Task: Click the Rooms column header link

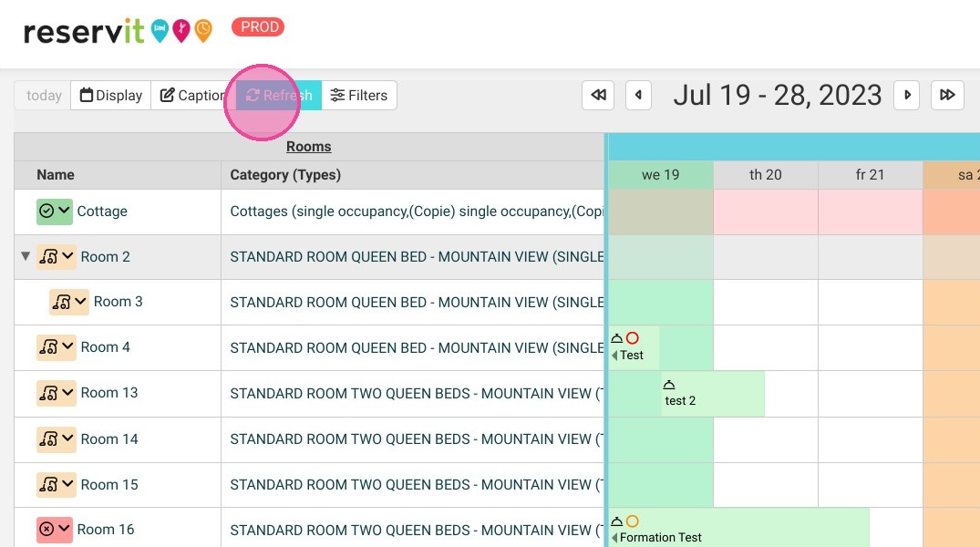Action: [x=309, y=146]
